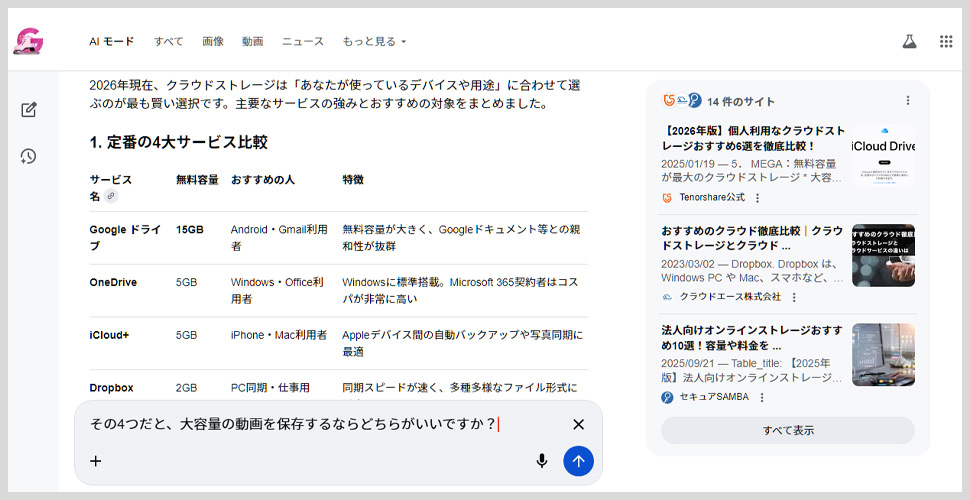Click the 法人向けオンラインストレージ article thumbnail

[883, 355]
